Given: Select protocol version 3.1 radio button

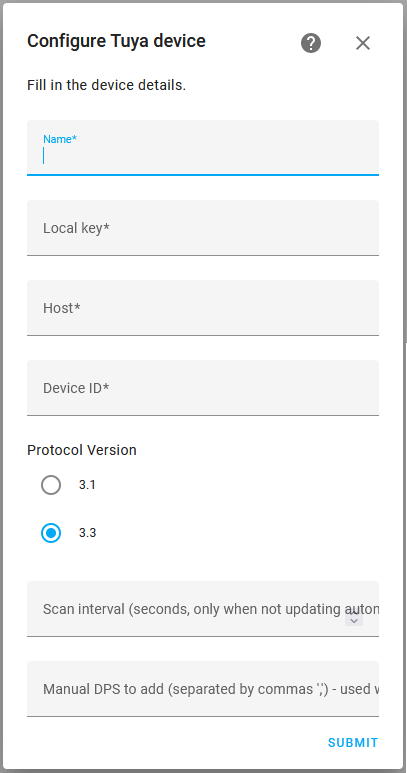Looking at the screenshot, I should coord(51,485).
